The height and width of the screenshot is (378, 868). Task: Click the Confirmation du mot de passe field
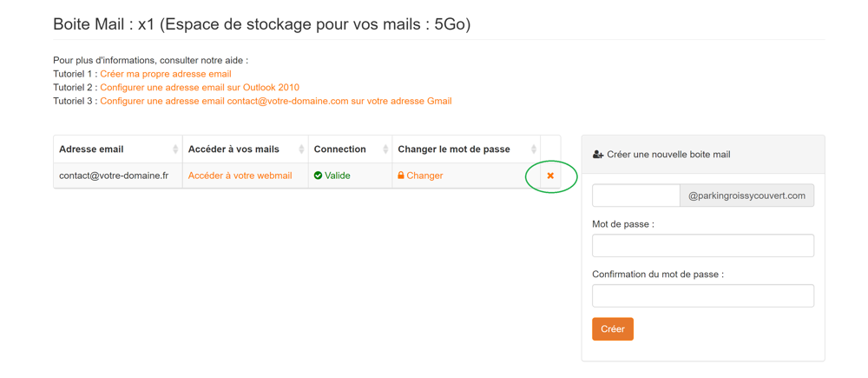(702, 295)
